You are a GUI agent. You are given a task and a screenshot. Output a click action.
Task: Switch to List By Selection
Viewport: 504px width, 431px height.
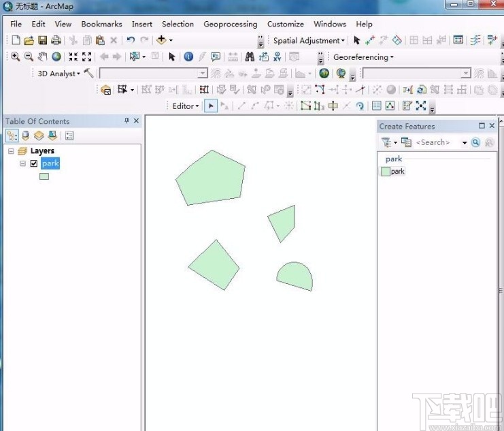tap(52, 135)
